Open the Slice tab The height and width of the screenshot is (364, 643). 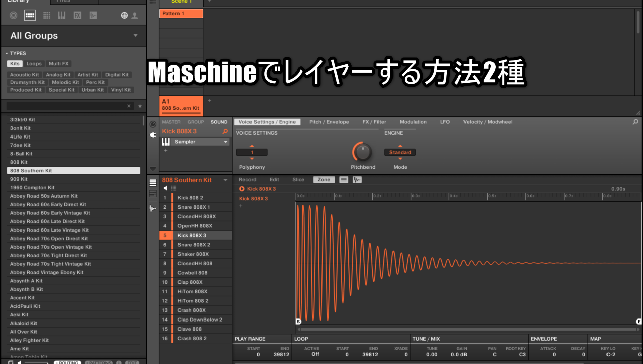click(x=298, y=180)
